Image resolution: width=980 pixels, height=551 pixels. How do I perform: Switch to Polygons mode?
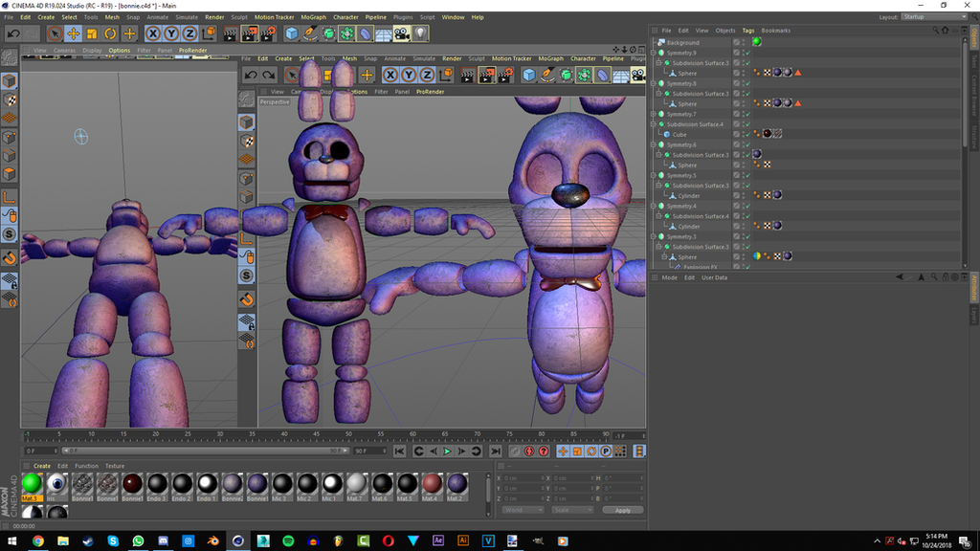10,174
